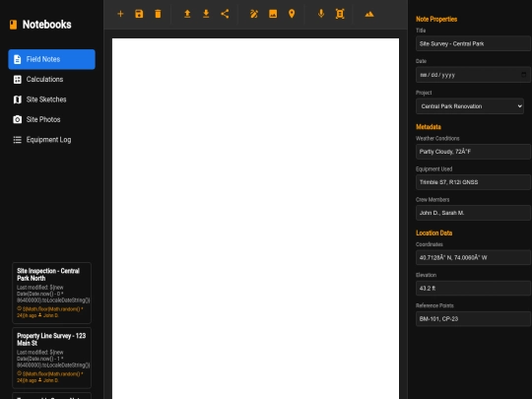532x399 pixels.
Task: Click the Date input field
Action: [x=473, y=75]
